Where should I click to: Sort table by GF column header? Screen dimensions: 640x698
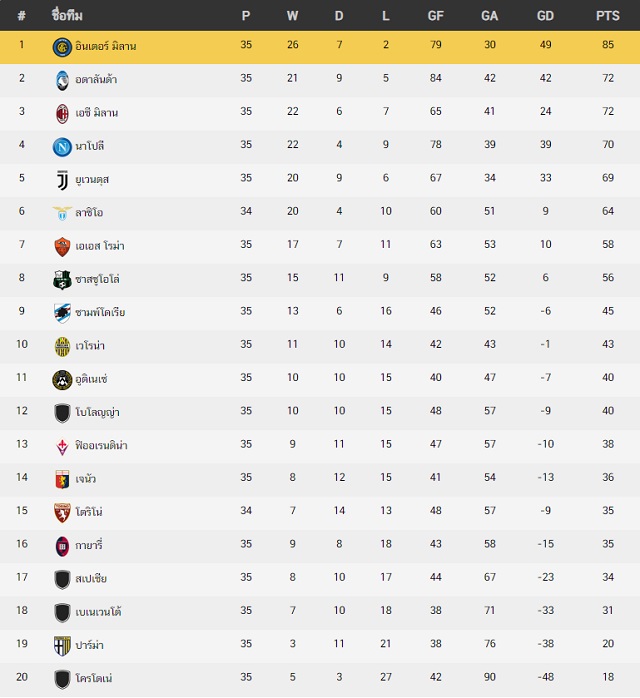[435, 16]
